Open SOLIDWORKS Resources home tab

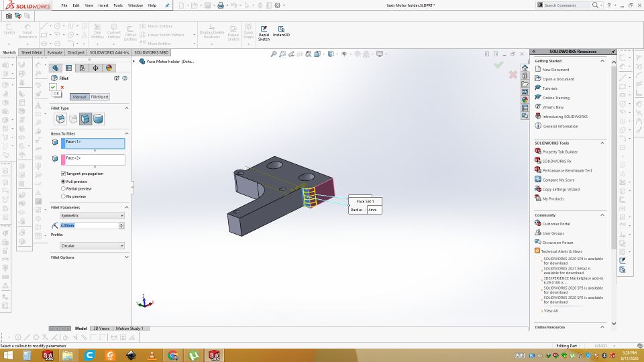pyautogui.click(x=525, y=68)
